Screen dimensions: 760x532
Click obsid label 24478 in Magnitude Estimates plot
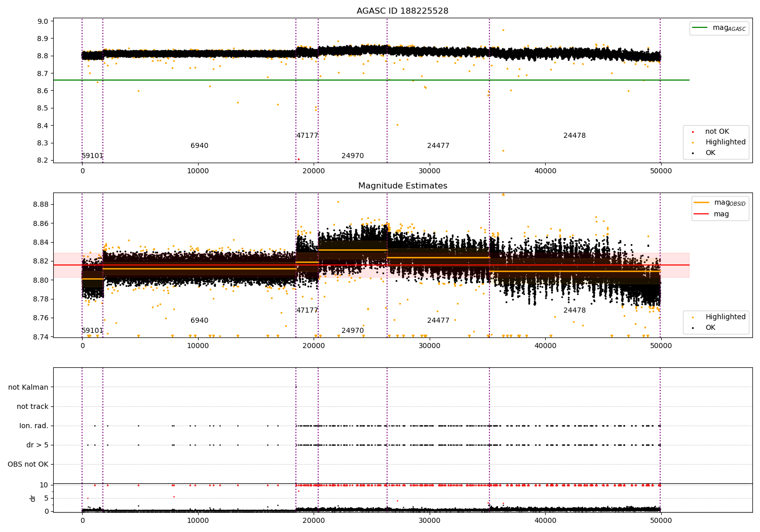point(575,311)
